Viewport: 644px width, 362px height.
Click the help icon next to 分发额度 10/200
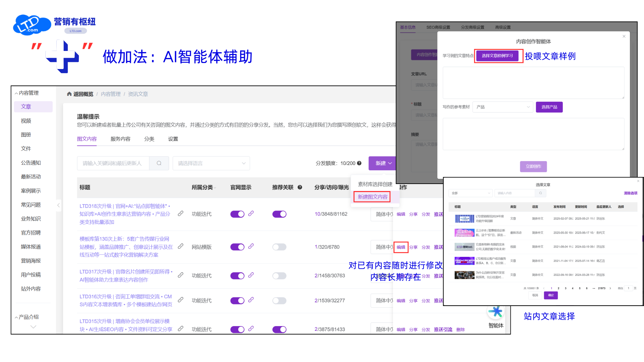[x=359, y=163]
